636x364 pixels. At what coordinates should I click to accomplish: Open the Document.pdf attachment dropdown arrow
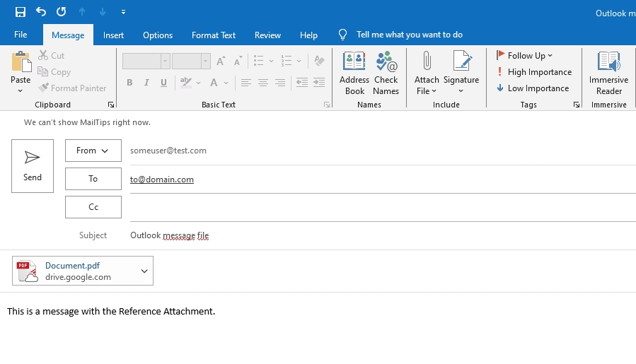click(144, 271)
